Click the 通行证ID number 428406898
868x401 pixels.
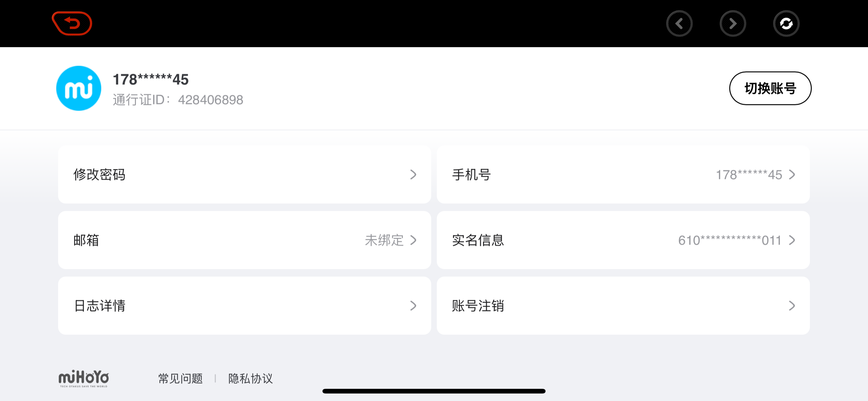click(211, 100)
